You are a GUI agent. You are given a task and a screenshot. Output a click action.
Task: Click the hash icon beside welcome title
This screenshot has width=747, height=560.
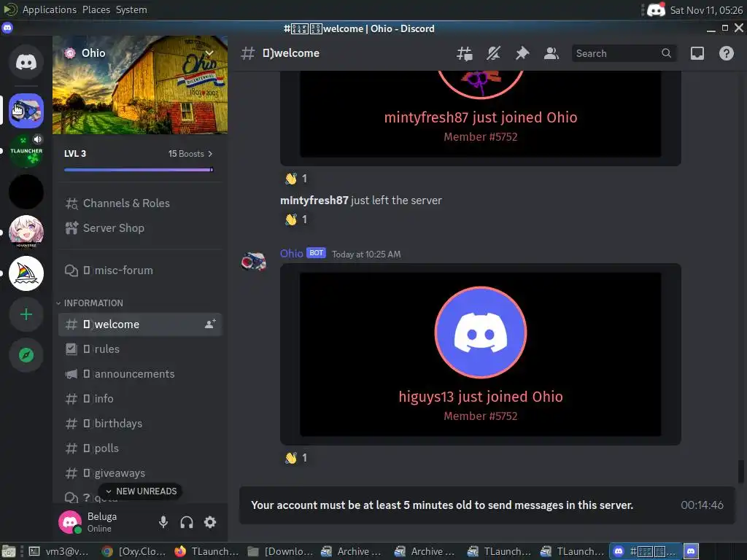pyautogui.click(x=248, y=53)
